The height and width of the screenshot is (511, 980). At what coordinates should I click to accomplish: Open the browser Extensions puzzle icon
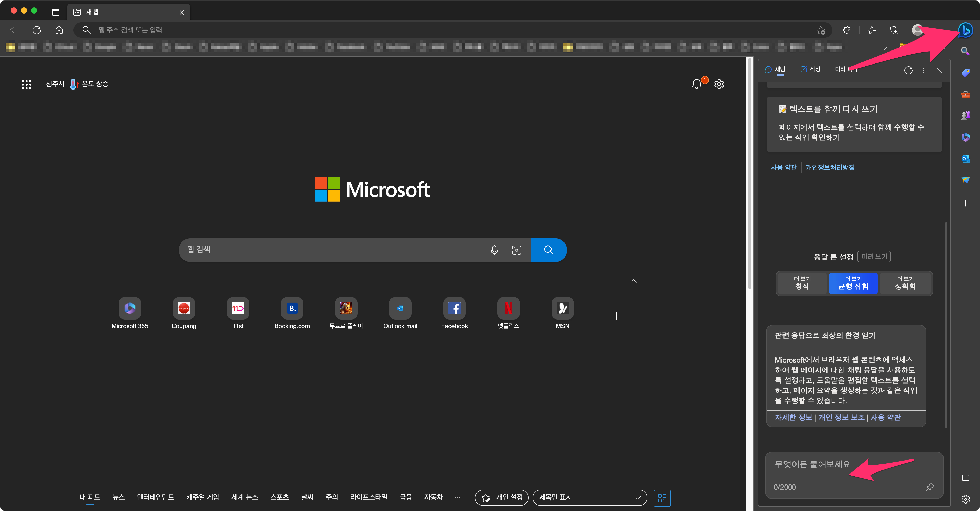(847, 30)
